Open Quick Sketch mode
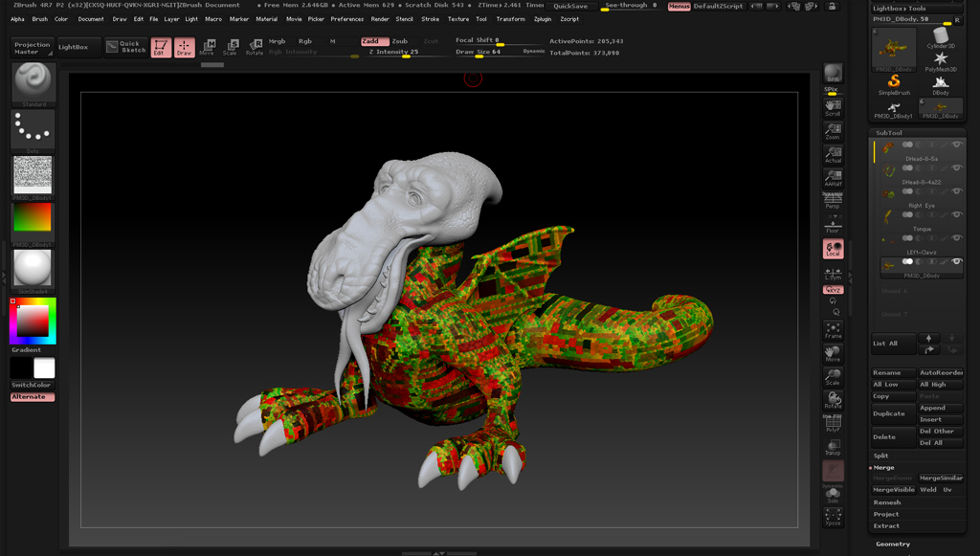The height and width of the screenshot is (556, 980). click(x=126, y=48)
